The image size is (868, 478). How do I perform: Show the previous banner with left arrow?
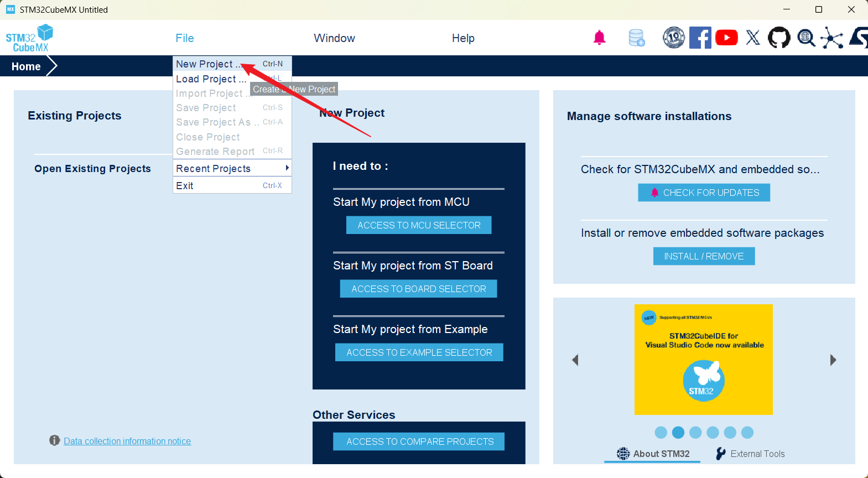point(575,360)
